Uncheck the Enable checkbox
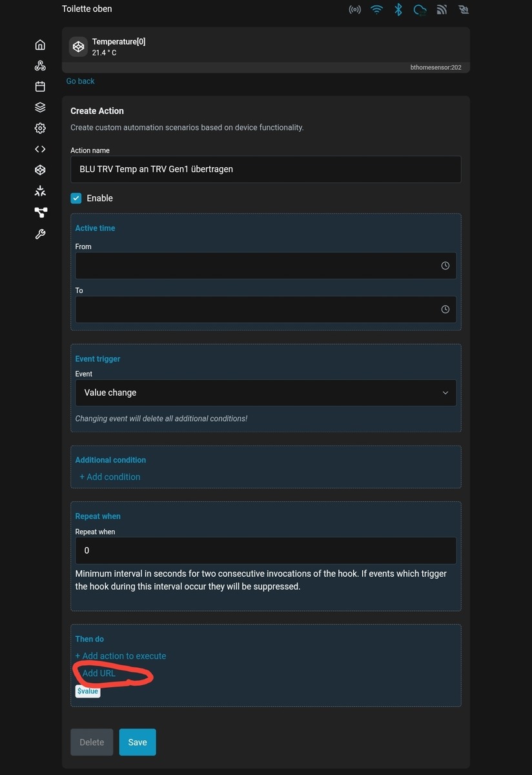The height and width of the screenshot is (775, 532). tap(76, 198)
